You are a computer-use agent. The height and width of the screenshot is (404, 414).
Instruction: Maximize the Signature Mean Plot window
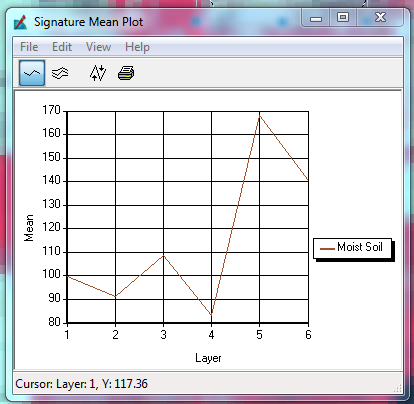343,18
